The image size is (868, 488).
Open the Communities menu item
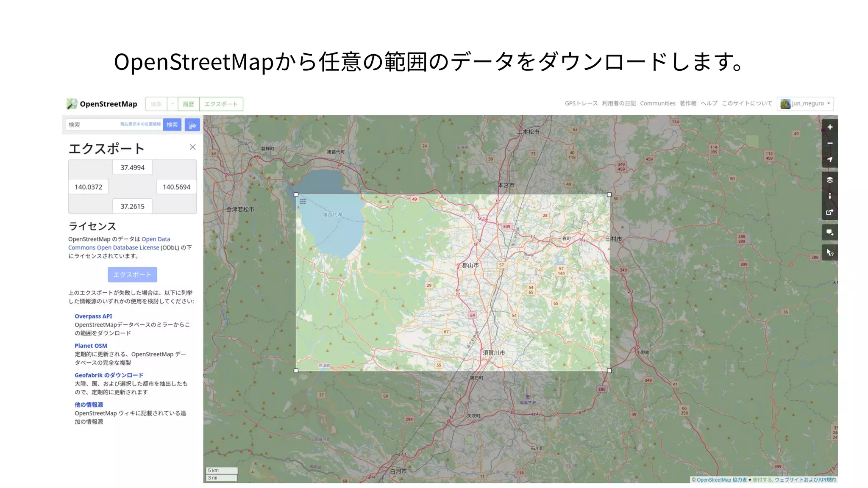pyautogui.click(x=657, y=103)
